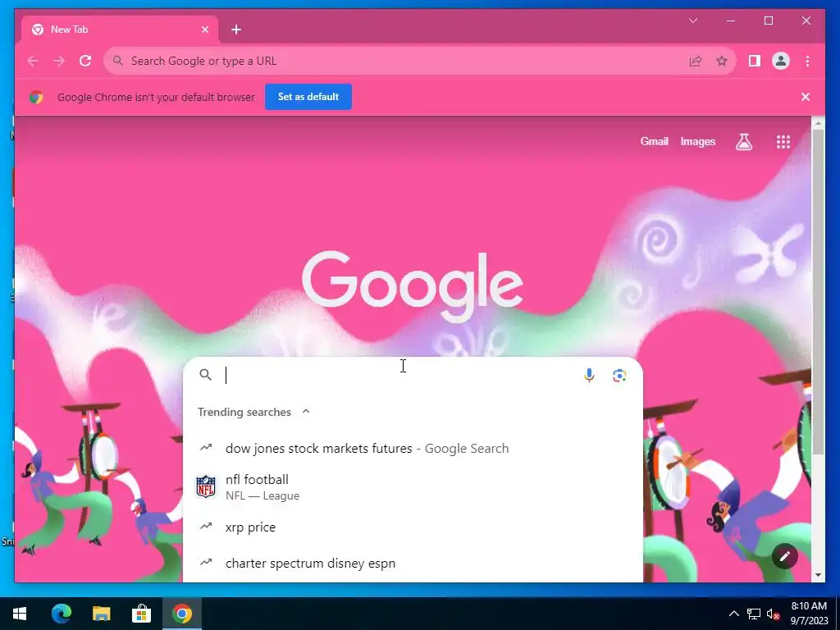Select 'dow jones stock markets futures' suggestion
This screenshot has height=630, width=840.
[x=413, y=449]
